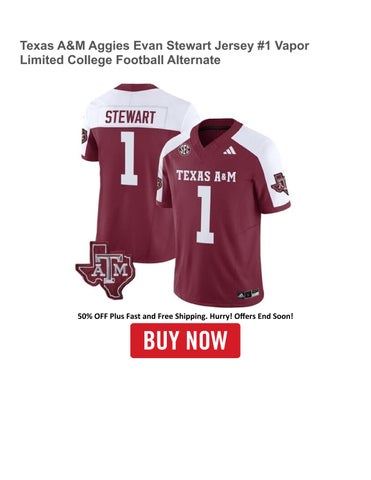Viewport: 371px width, 480px height.
Task: Select the Texas logo on front jersey sleeve
Action: click(280, 184)
